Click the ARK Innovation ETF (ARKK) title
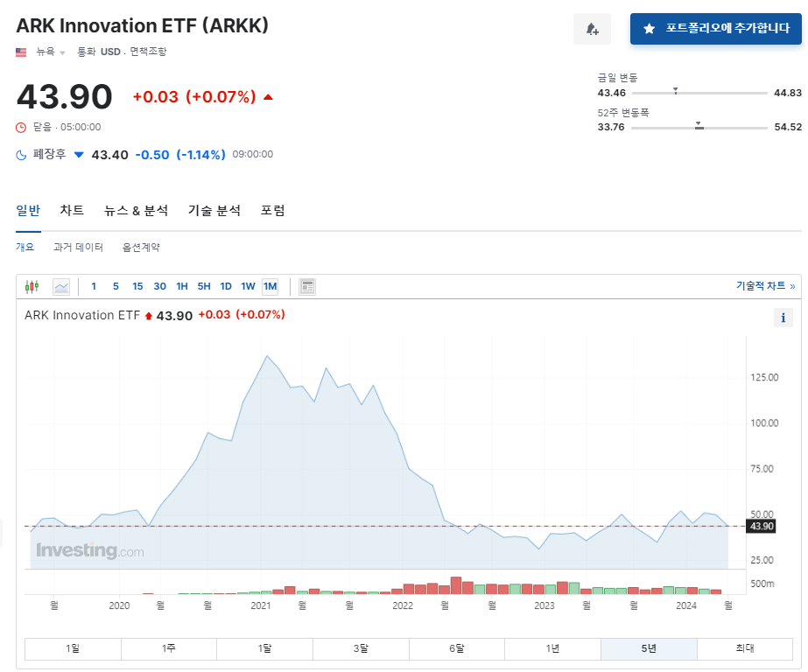Image resolution: width=808 pixels, height=672 pixels. tap(142, 25)
